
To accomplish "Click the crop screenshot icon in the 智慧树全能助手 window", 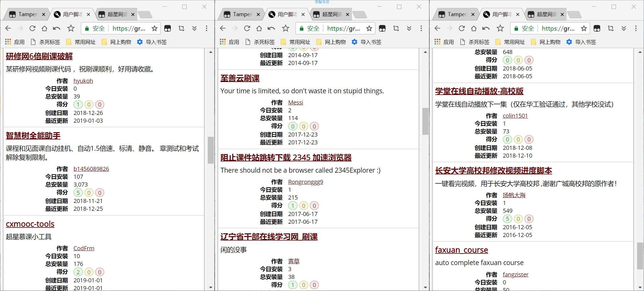I will tap(181, 28).
